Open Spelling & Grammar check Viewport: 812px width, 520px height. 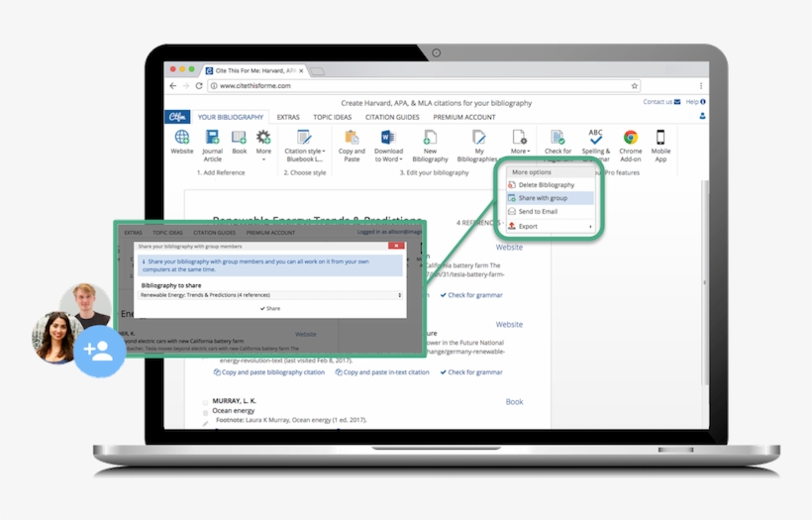click(595, 144)
